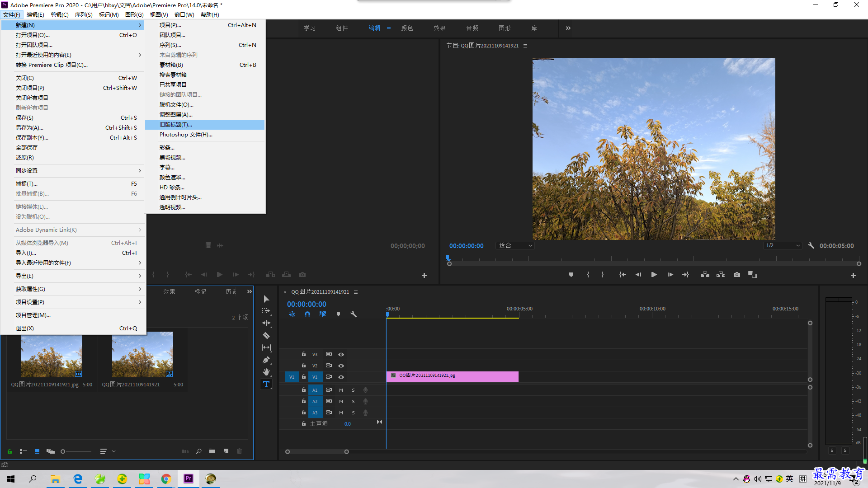Open the Comparison View button
This screenshot has width=868, height=488.
coord(753,275)
